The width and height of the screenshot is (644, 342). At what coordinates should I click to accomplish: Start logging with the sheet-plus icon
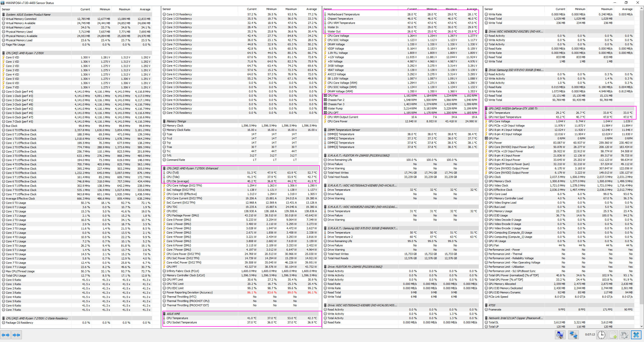coord(613,335)
